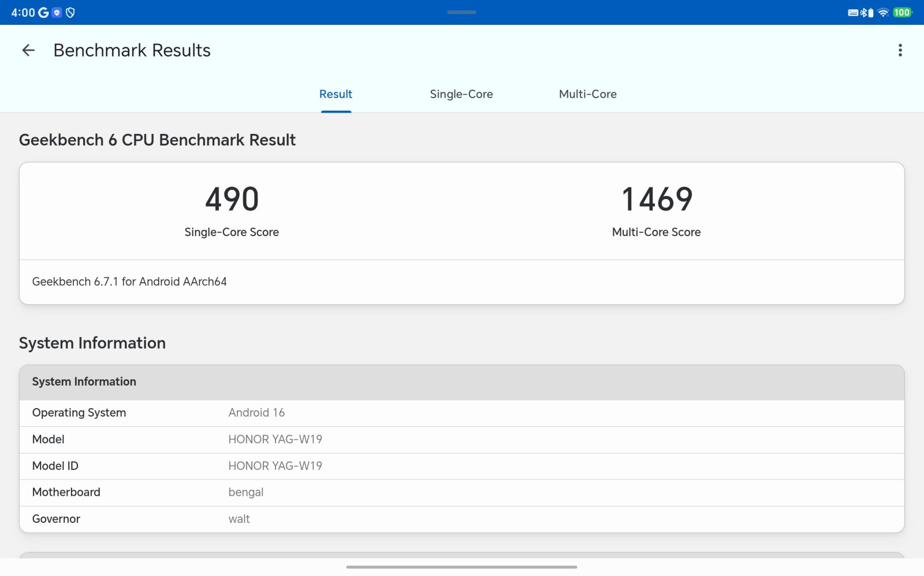The height and width of the screenshot is (576, 924).
Task: Tap the Motherboard row label
Action: (x=66, y=492)
